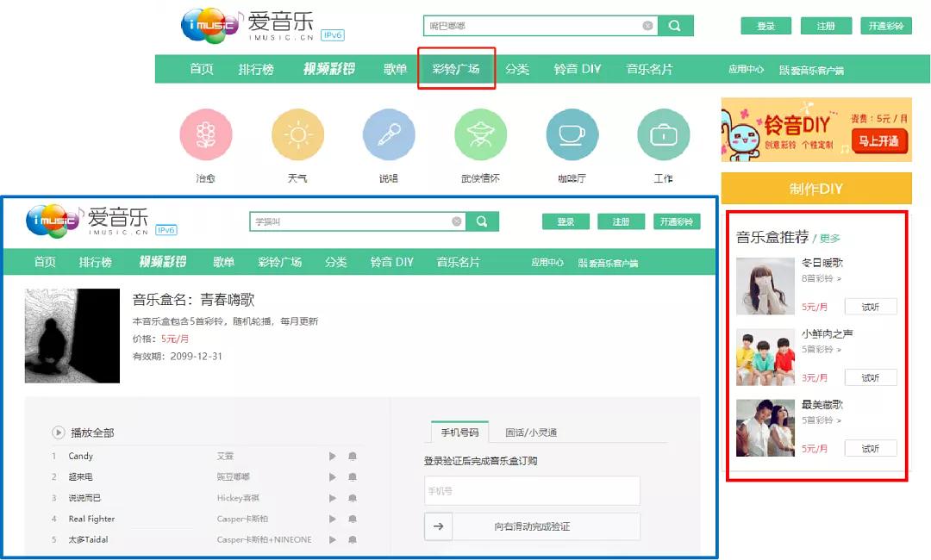This screenshot has height=560, width=931.
Task: Open the 武侠情怀 category icon
Action: coord(480,136)
